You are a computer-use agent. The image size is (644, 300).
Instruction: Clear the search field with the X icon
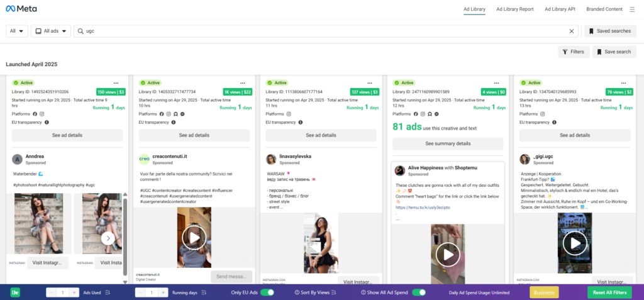(572, 31)
